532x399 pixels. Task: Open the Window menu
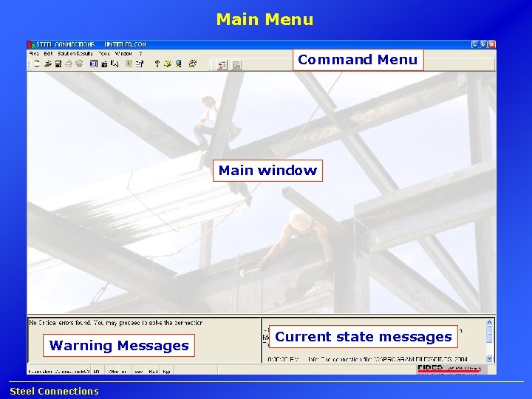click(x=123, y=54)
